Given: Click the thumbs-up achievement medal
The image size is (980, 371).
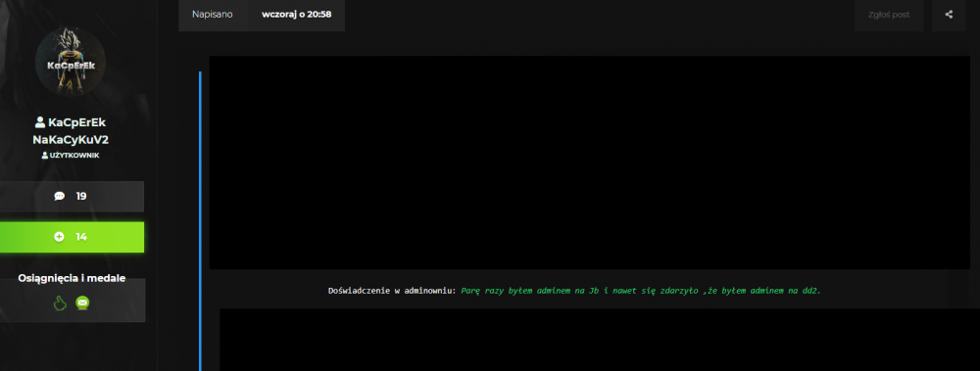Looking at the screenshot, I should point(60,302).
